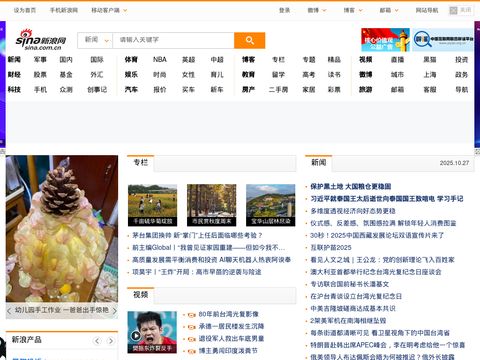Image resolution: width=480 pixels, height=360 pixels.
Task: Open the 二手房 navigation link
Action: 278,90
